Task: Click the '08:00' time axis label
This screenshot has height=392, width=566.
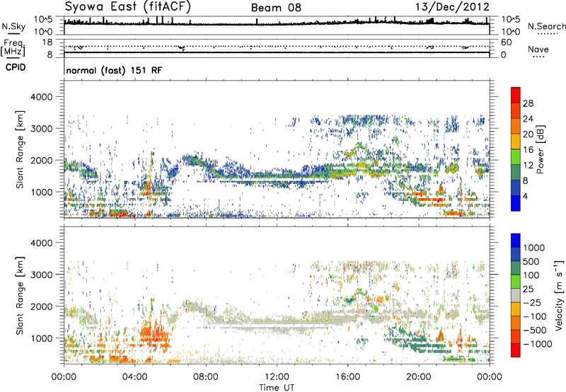Action: [x=206, y=377]
